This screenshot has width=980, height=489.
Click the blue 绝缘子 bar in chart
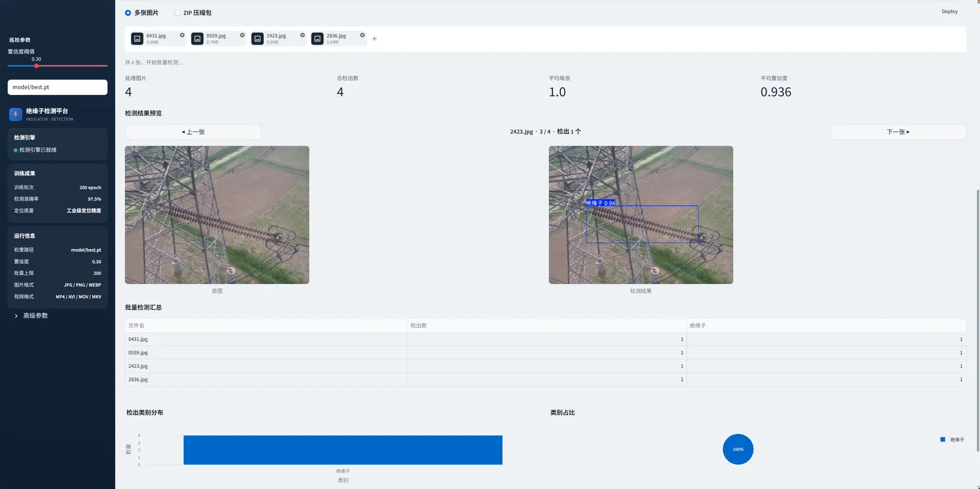[x=343, y=450]
